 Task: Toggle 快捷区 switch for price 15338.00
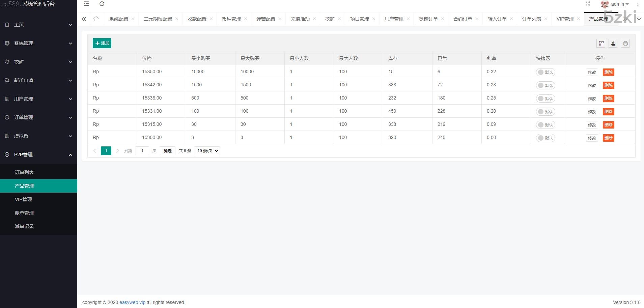(x=545, y=99)
